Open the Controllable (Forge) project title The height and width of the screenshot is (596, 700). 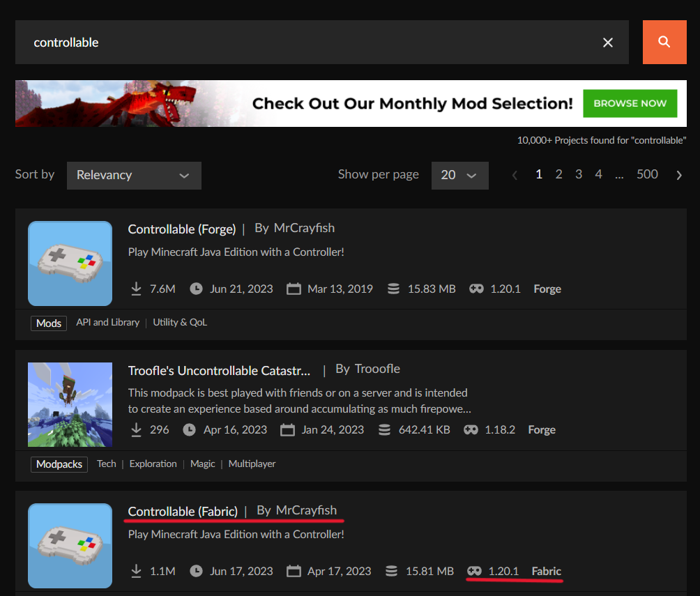pyautogui.click(x=182, y=229)
